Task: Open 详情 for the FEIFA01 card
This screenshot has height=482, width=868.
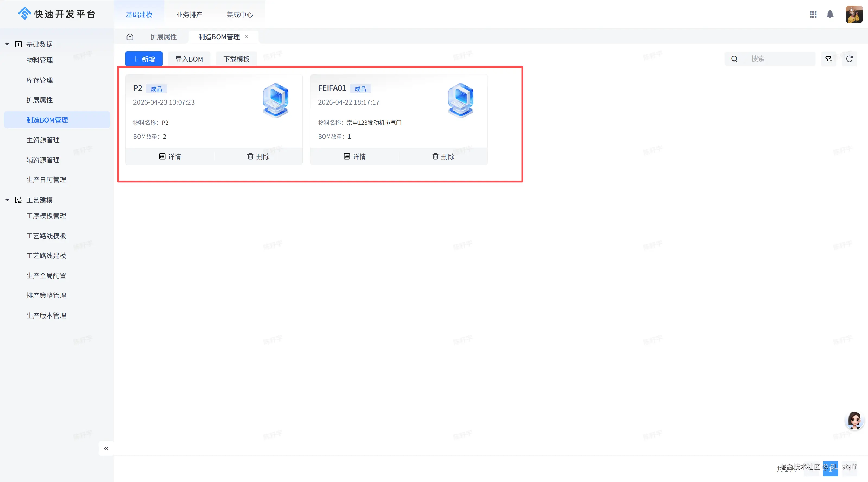Action: pos(355,156)
